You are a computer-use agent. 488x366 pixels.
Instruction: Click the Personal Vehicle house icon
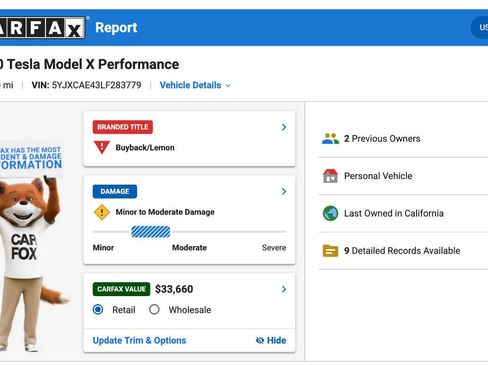[330, 176]
